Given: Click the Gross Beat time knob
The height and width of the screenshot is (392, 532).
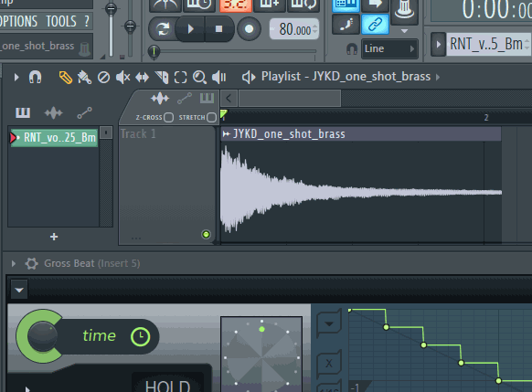Looking at the screenshot, I should [x=42, y=336].
